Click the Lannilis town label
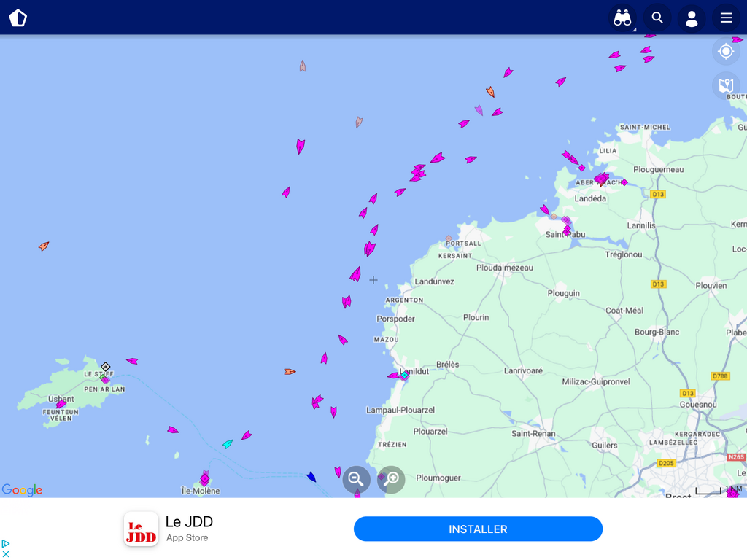The width and height of the screenshot is (747, 560). (x=641, y=225)
